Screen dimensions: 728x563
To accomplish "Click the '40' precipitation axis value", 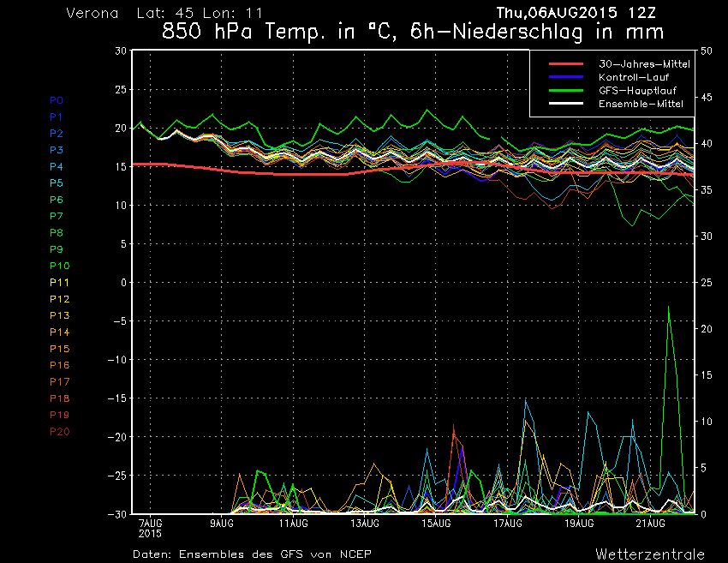I will pyautogui.click(x=707, y=144).
